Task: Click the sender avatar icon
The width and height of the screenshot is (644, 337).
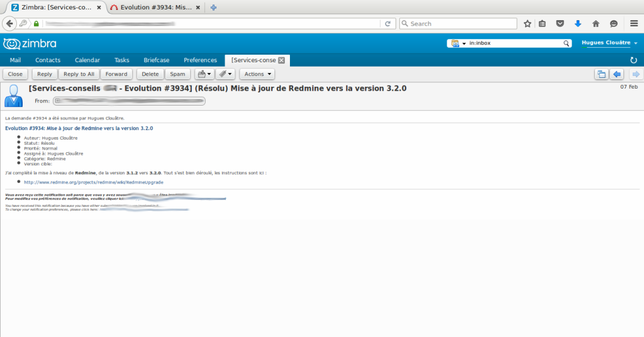Action: pos(14,96)
